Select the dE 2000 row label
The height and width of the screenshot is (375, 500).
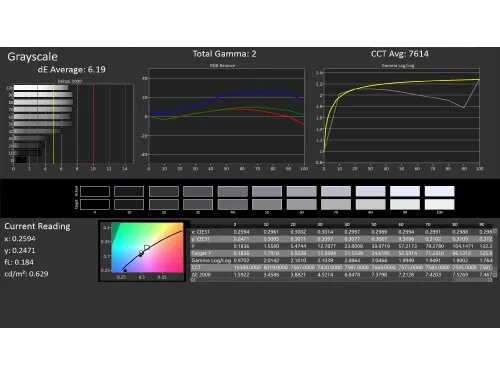click(x=201, y=275)
